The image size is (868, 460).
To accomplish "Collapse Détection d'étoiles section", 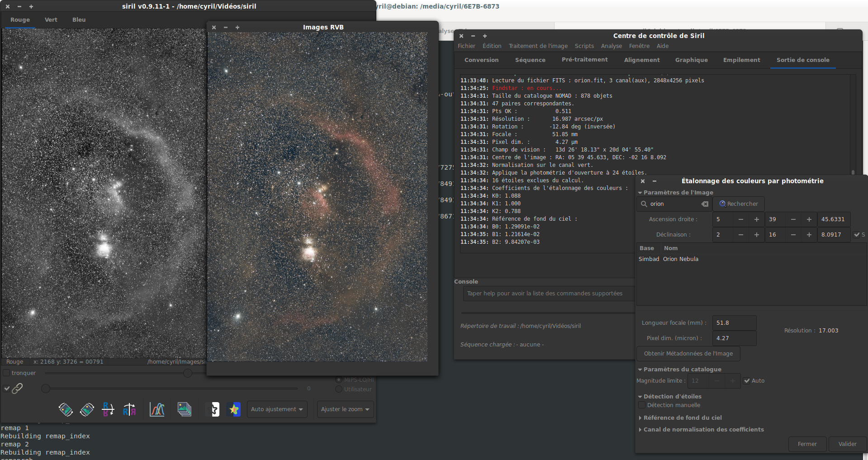I will (x=640, y=397).
